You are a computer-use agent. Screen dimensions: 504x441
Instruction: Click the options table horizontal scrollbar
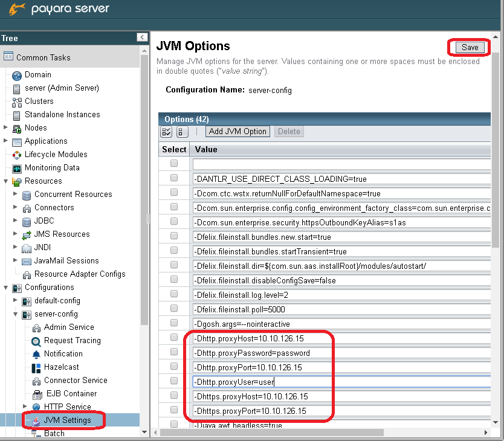271,433
